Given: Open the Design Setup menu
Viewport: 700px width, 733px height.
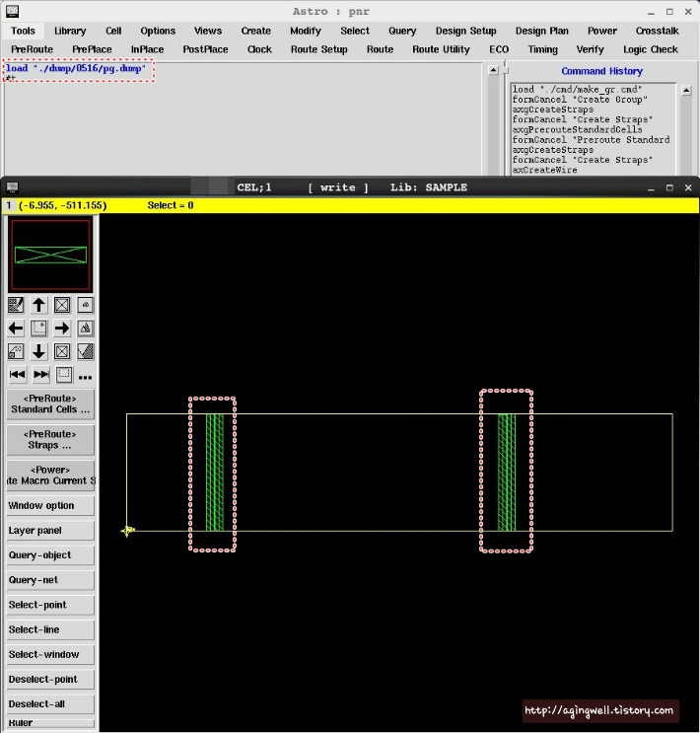Looking at the screenshot, I should pos(466,31).
